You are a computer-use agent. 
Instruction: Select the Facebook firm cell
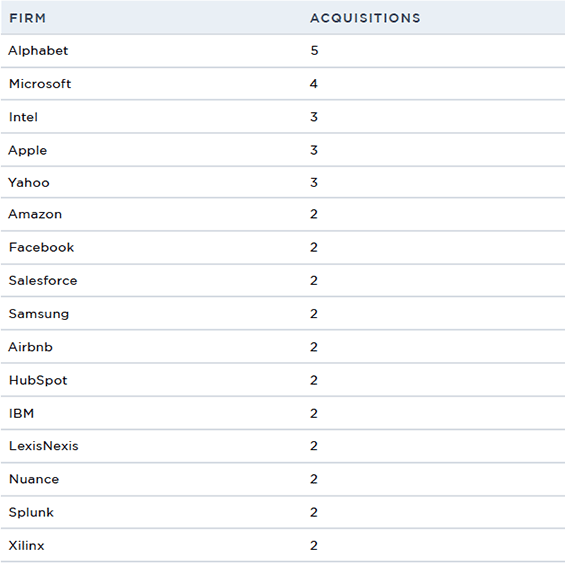tap(41, 248)
